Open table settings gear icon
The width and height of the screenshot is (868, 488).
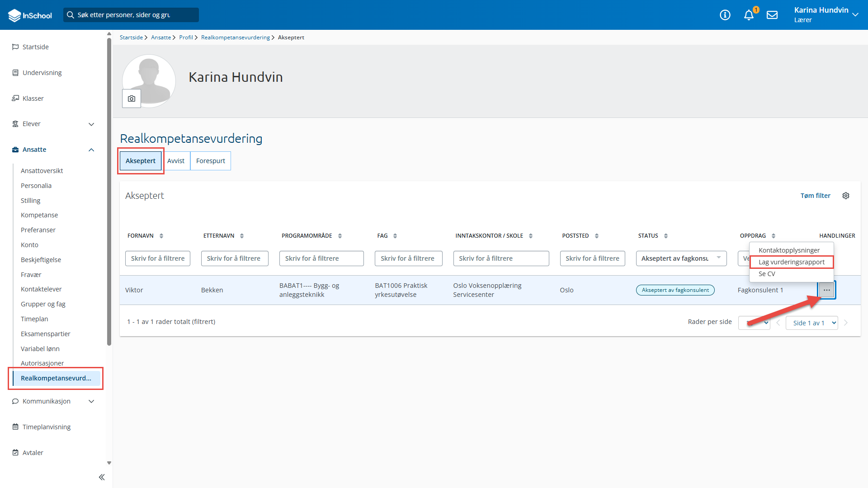846,196
